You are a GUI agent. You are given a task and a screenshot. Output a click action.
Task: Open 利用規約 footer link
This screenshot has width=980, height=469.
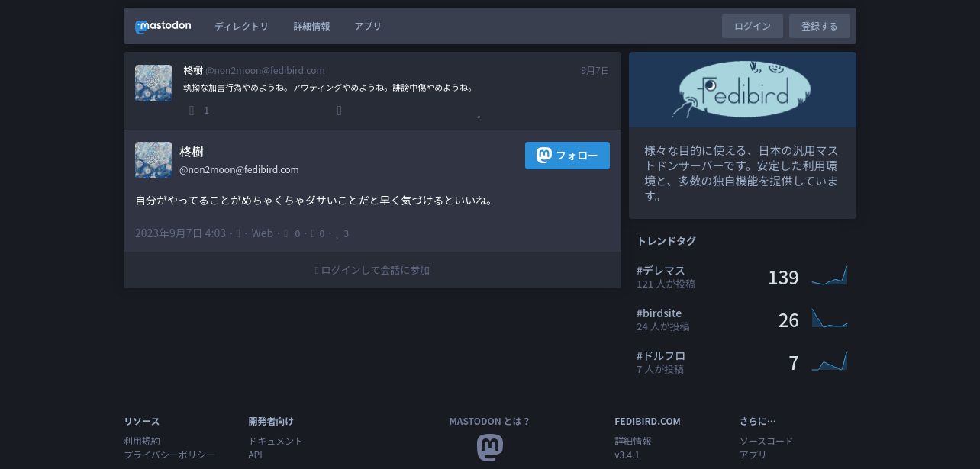point(142,441)
